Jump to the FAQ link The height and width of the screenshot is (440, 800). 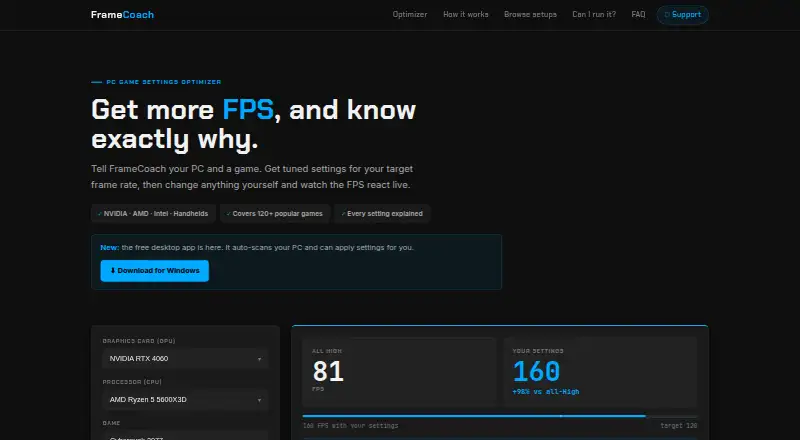point(638,14)
